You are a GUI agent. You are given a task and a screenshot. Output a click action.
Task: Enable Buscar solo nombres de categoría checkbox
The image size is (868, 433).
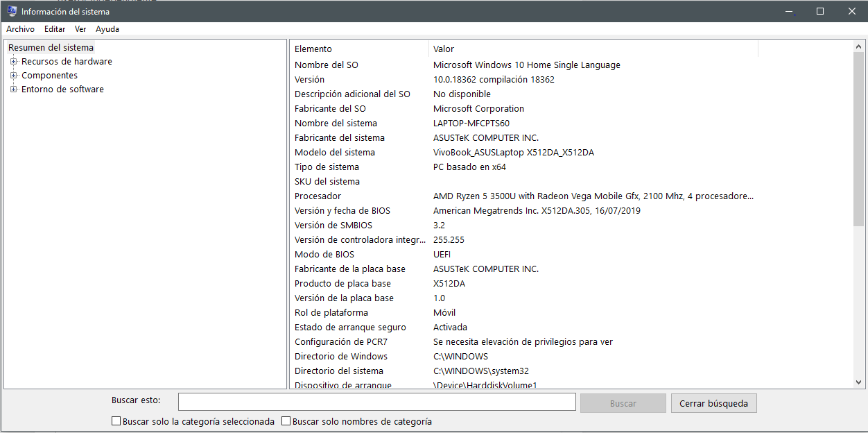tap(286, 421)
